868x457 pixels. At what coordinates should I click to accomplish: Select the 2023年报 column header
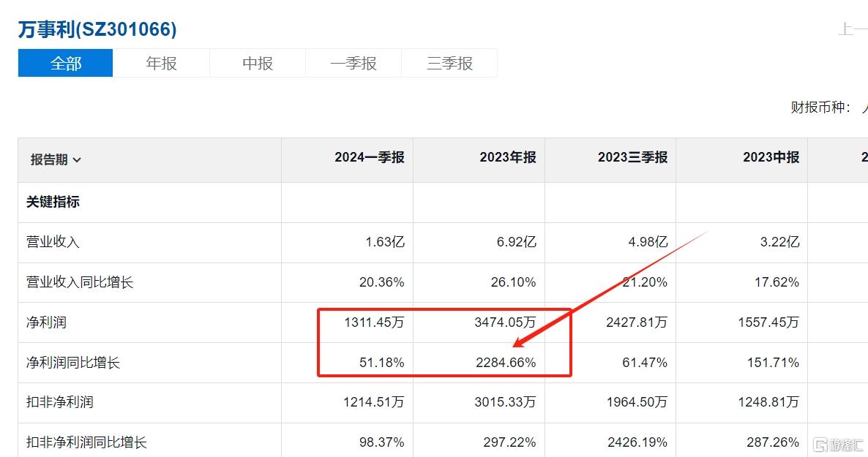[508, 158]
